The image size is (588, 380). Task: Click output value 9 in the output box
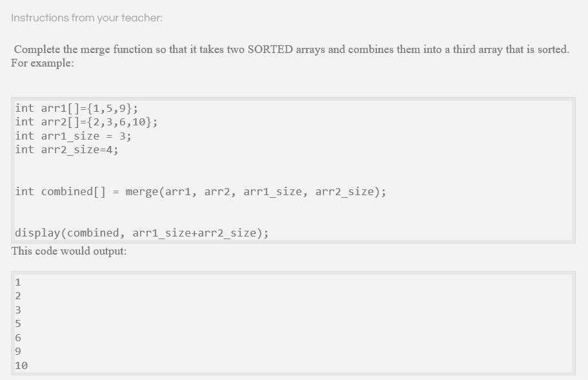(18, 352)
